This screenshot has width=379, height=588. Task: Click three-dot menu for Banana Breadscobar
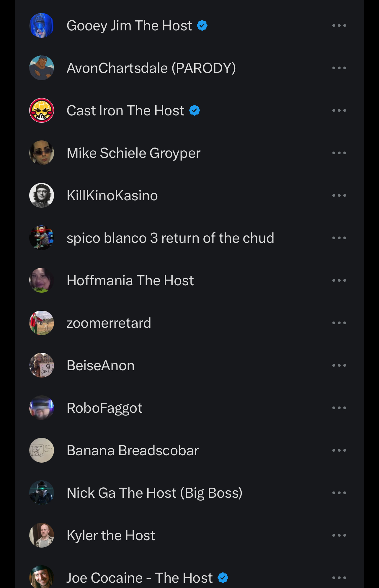(339, 451)
